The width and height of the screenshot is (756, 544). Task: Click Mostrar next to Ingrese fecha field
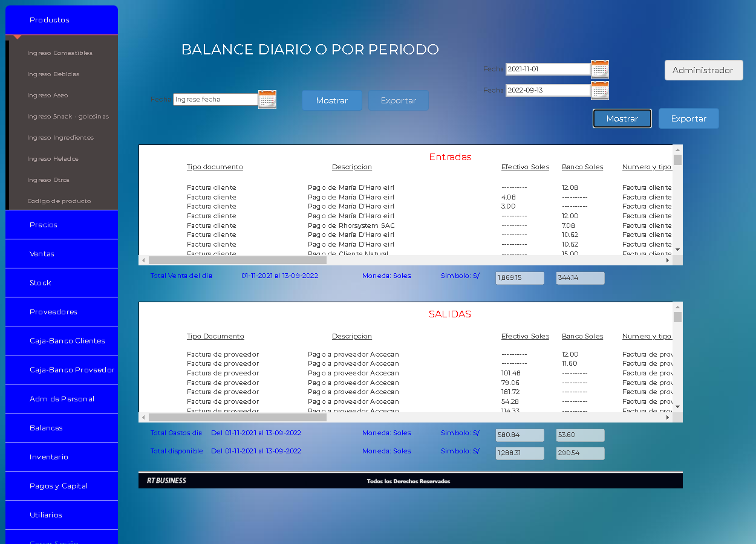coord(332,100)
